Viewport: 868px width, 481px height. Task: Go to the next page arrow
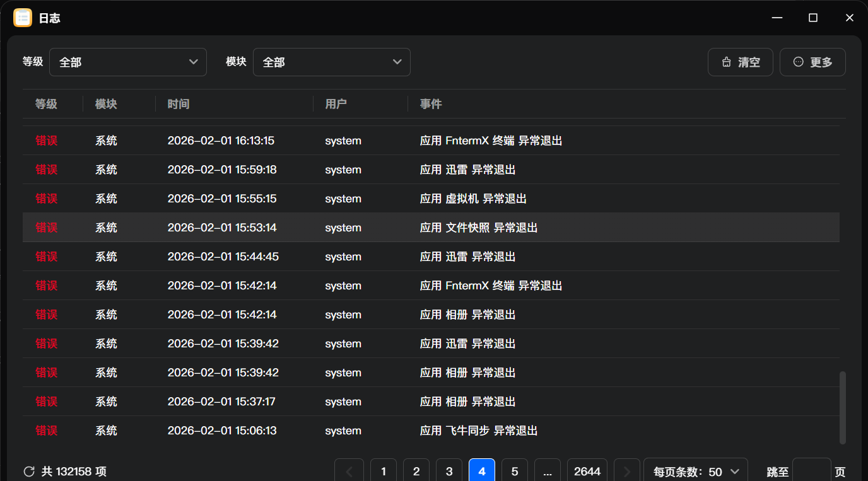626,472
